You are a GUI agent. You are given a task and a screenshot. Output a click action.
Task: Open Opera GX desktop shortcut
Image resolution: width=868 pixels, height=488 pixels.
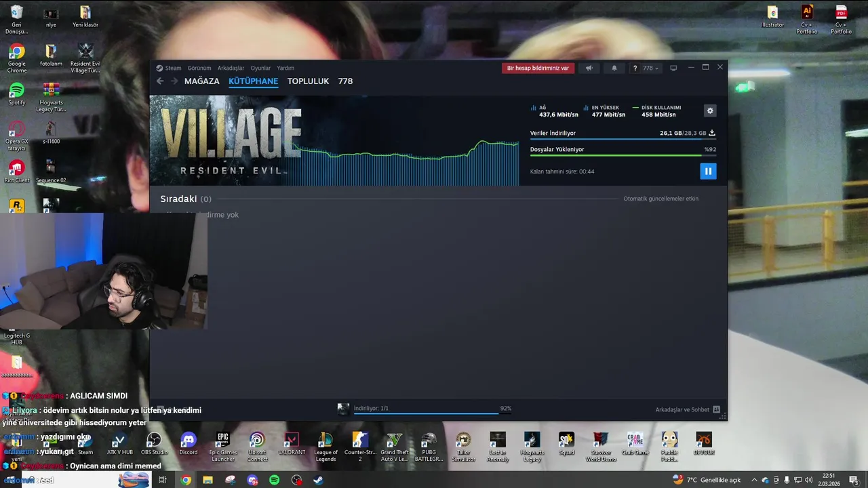point(17,136)
